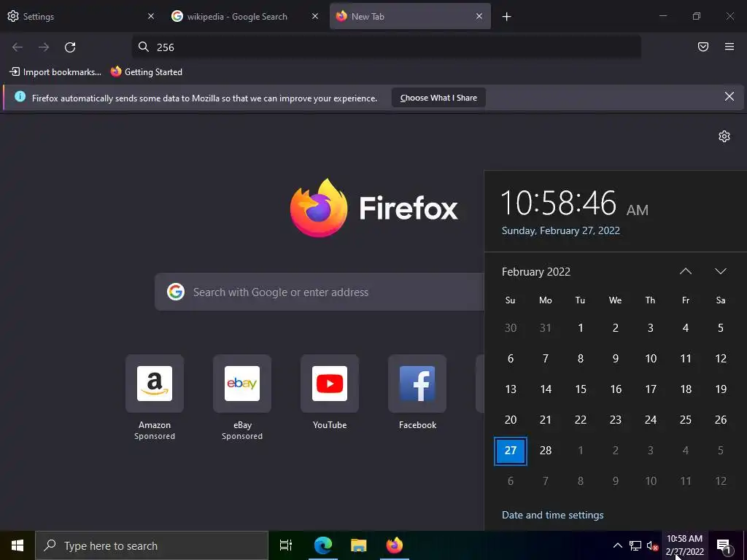This screenshot has width=747, height=560.
Task: Select day 25 in the calendar
Action: coord(686,419)
